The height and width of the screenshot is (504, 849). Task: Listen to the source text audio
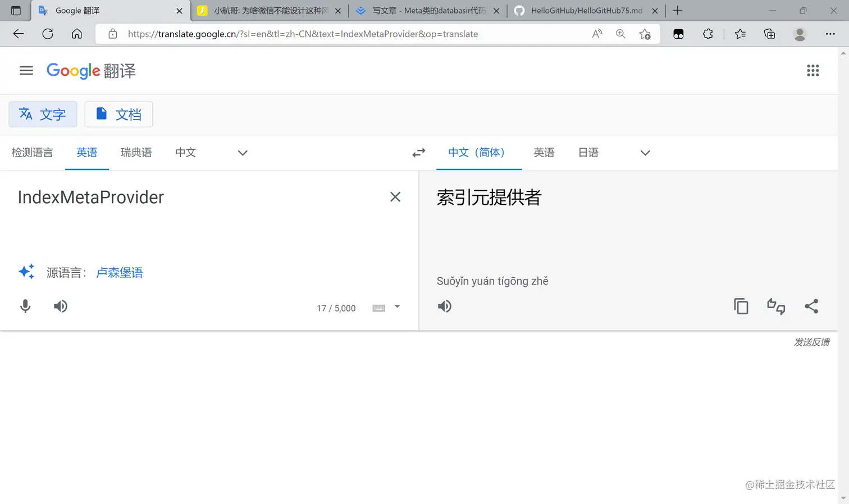click(61, 306)
